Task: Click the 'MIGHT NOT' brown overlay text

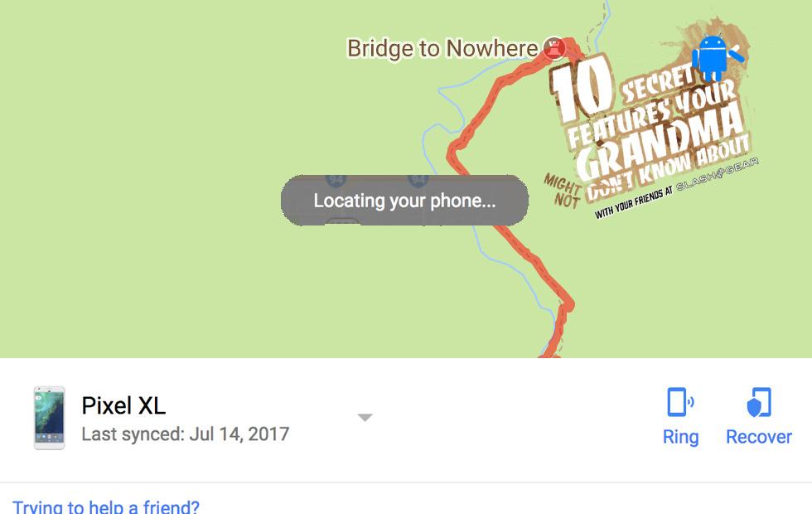Action: pos(563,191)
